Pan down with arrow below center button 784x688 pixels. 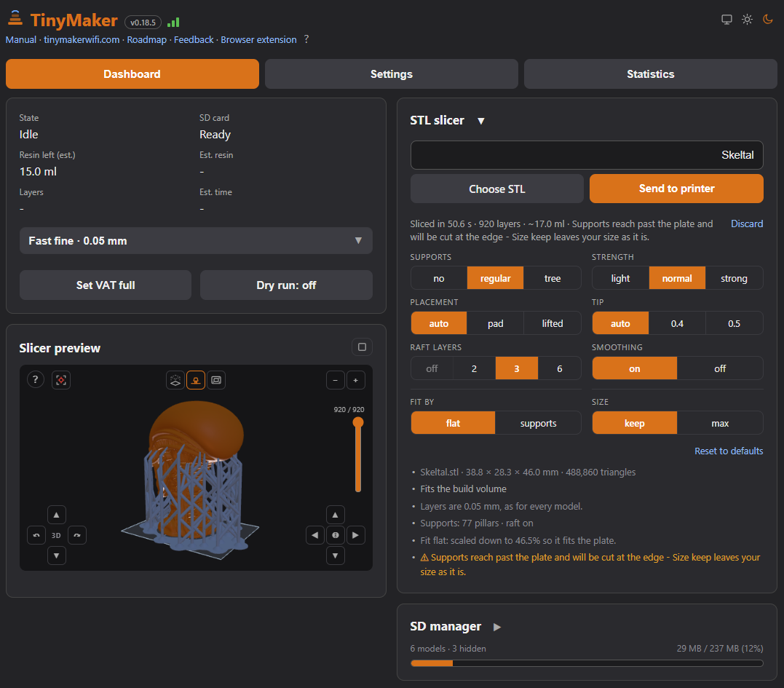coord(336,555)
